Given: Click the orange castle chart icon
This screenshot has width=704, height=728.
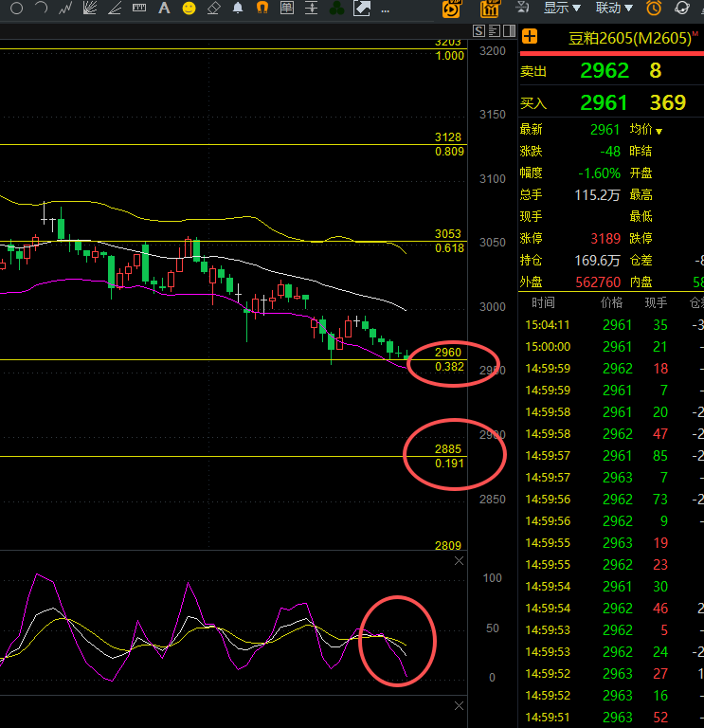Looking at the screenshot, I should (x=490, y=9).
